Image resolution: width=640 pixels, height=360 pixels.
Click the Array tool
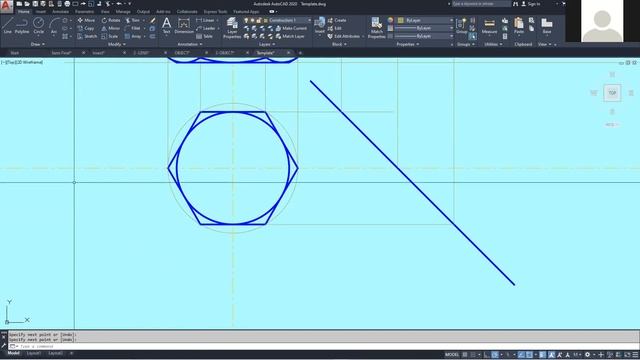[x=133, y=36]
